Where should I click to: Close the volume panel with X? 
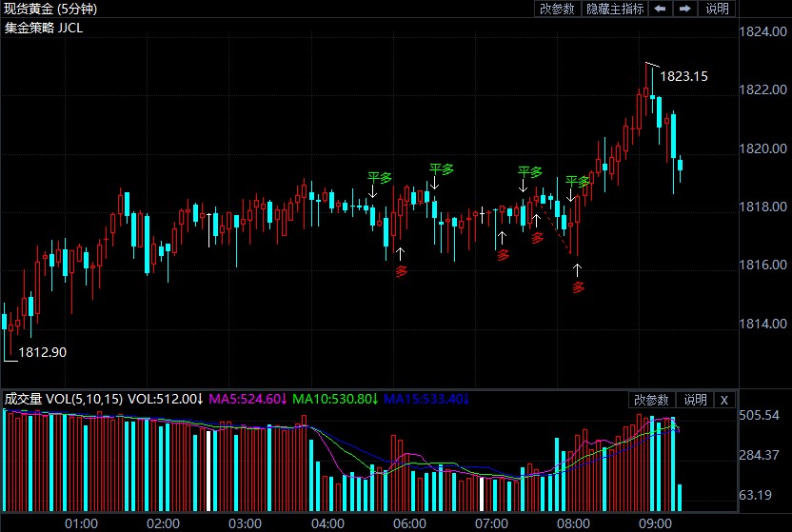[724, 400]
